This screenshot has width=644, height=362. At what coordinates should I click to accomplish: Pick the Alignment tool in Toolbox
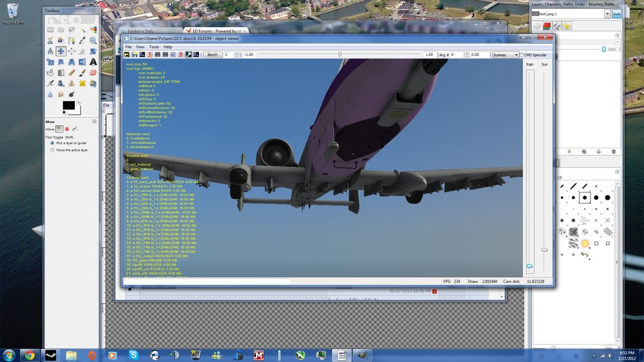(x=71, y=51)
